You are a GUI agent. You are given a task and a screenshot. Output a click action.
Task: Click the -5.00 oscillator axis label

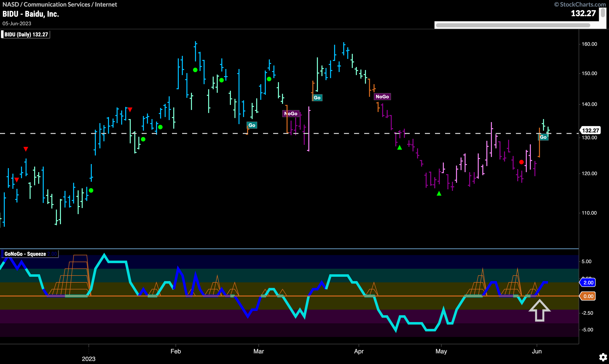[587, 330]
